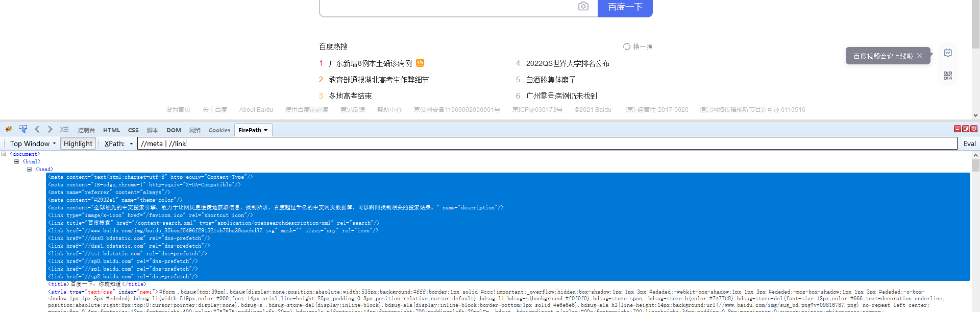
Task: Open trending item 教育部通报湖北高考生作弊细节
Action: coord(379,80)
